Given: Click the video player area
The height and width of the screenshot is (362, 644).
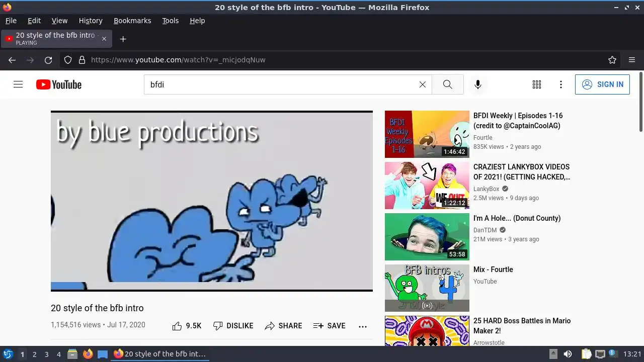Looking at the screenshot, I should tap(212, 201).
